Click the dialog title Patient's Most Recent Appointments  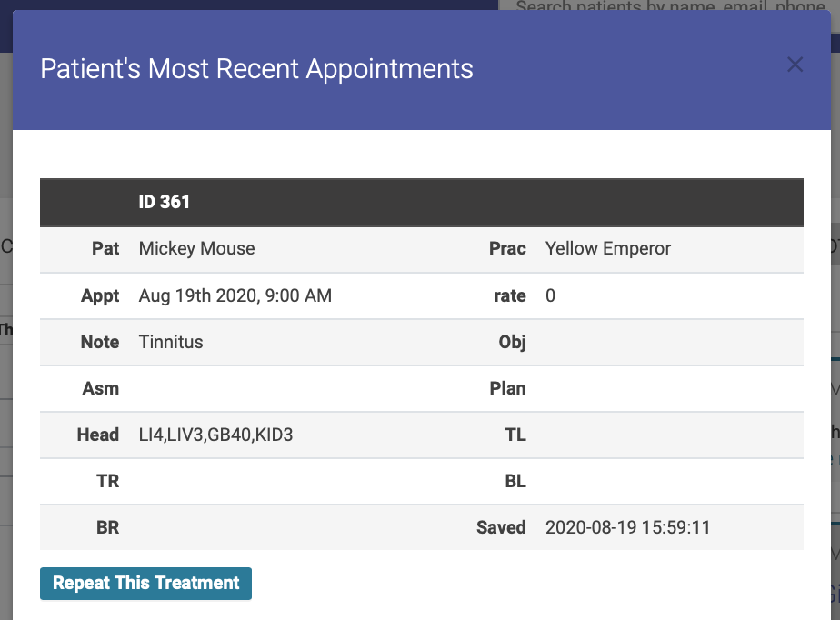[x=256, y=69]
